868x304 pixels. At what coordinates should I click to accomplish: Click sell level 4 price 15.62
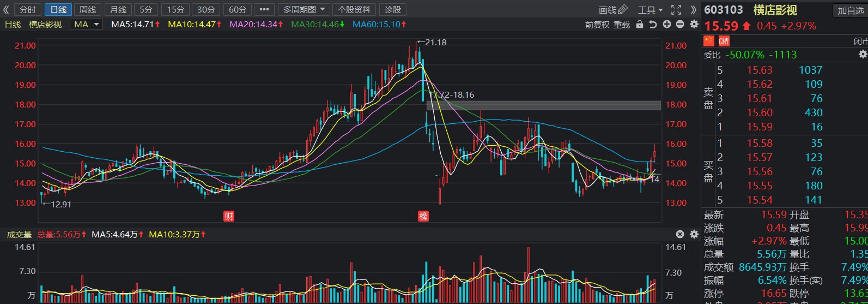(x=760, y=84)
